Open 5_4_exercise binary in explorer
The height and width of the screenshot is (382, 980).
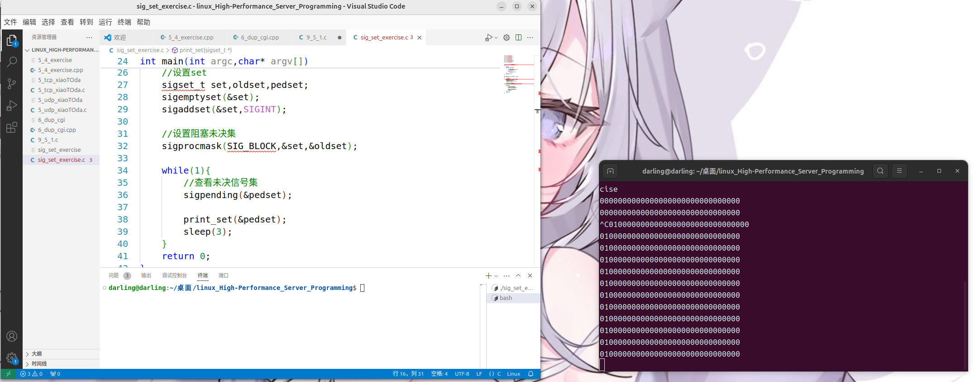point(62,60)
